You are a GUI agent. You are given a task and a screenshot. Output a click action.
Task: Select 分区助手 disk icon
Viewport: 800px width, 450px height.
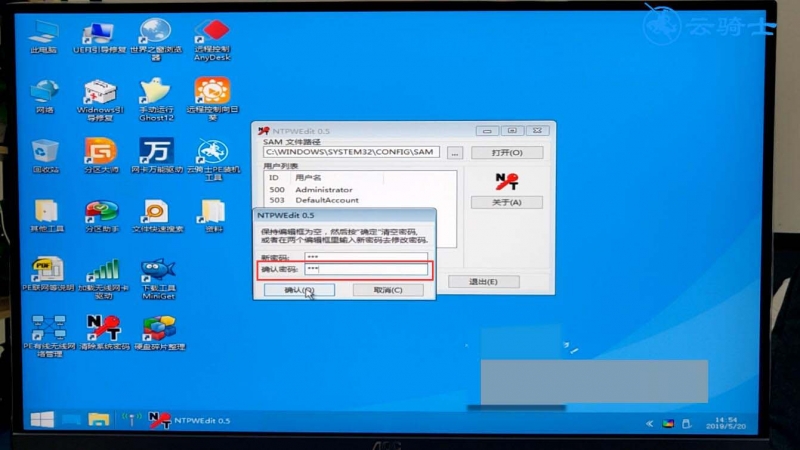tap(102, 216)
